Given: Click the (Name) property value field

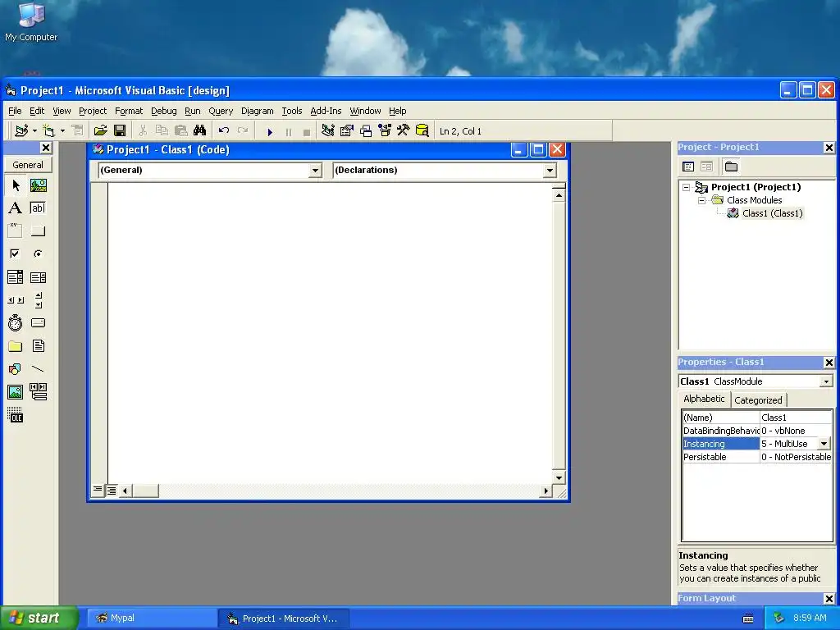Looking at the screenshot, I should tap(796, 418).
